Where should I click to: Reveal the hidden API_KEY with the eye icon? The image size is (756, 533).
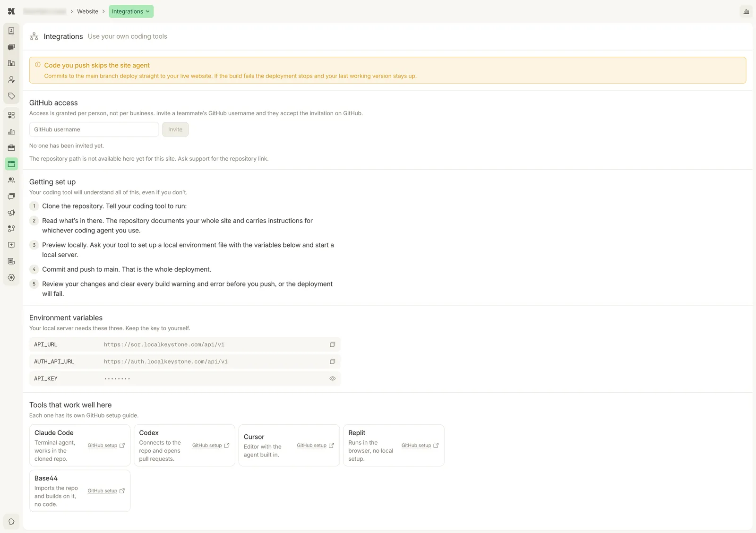click(x=332, y=378)
